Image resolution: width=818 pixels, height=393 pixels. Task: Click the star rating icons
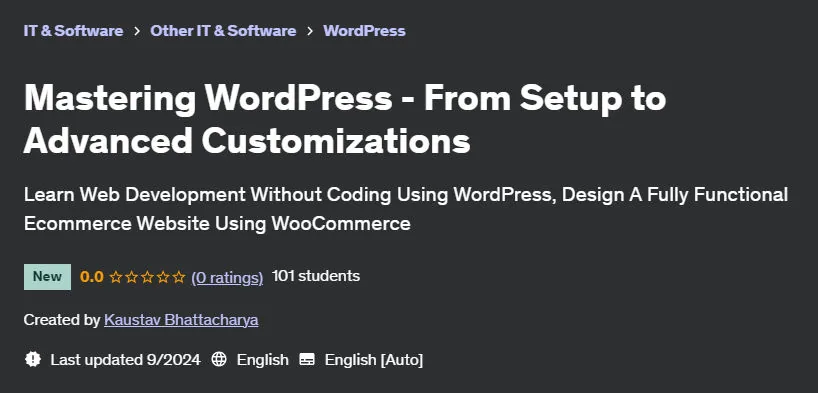coord(147,277)
